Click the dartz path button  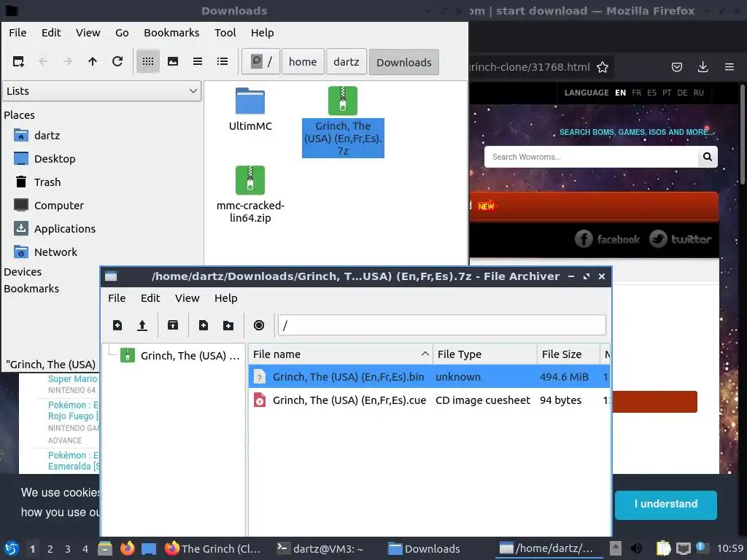coord(347,62)
